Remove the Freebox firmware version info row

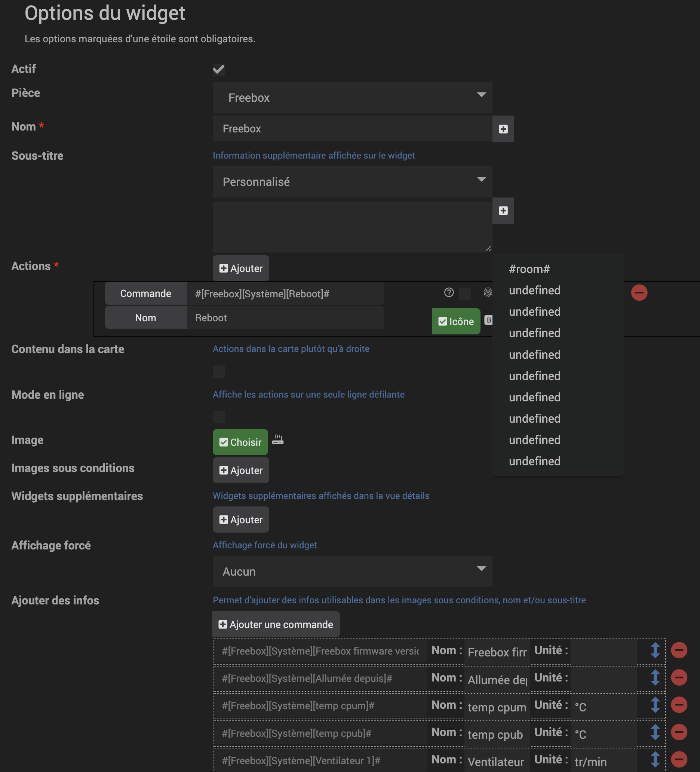click(x=679, y=650)
